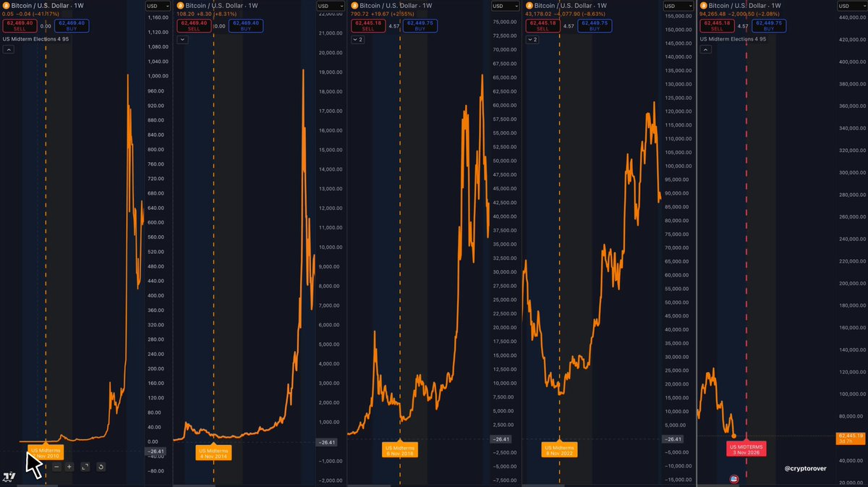Select 'US Midterm Elections 4 95' legend on 2026 chart
The image size is (868, 487).
[x=731, y=38]
